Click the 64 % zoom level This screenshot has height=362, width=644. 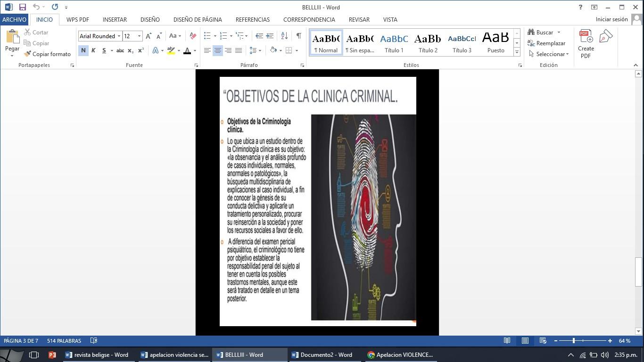point(625,341)
